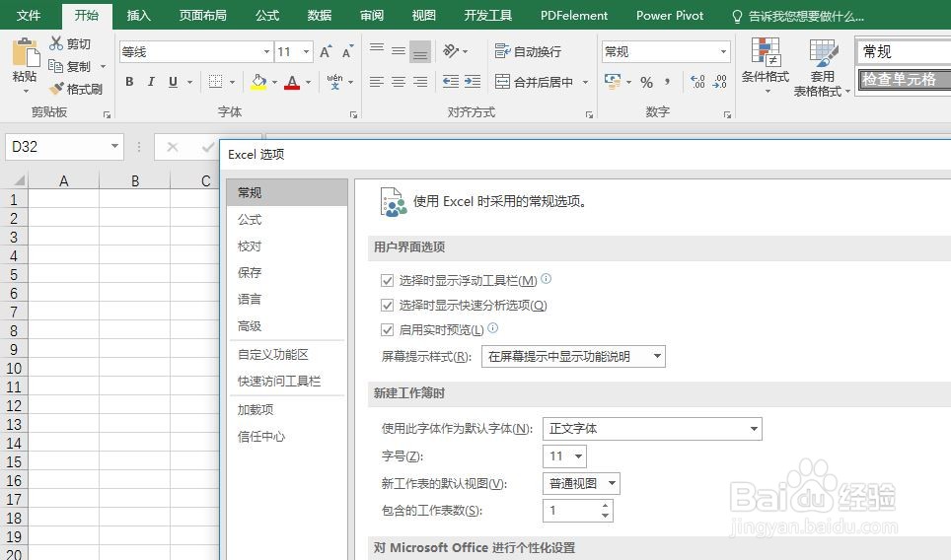Click Merge and Center (合并后居中)

pos(534,81)
